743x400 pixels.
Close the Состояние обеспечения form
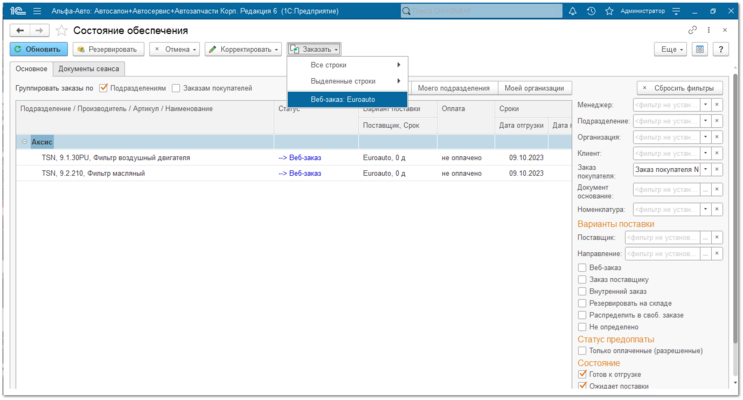(x=725, y=30)
